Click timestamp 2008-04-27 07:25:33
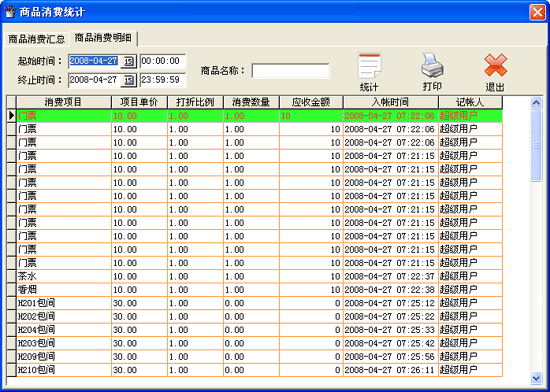Screen dimensions: 550x392 (x=389, y=330)
